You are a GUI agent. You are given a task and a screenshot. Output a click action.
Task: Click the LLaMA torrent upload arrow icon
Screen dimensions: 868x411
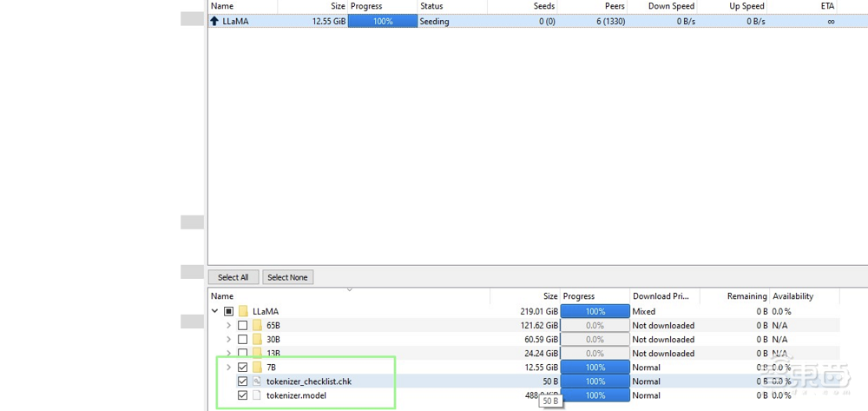pyautogui.click(x=214, y=21)
